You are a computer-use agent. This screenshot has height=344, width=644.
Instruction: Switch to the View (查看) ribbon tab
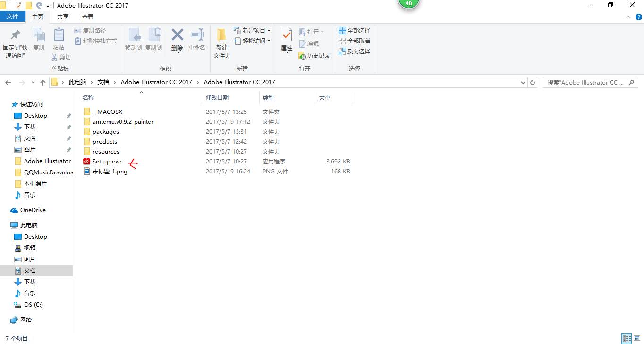pyautogui.click(x=88, y=17)
